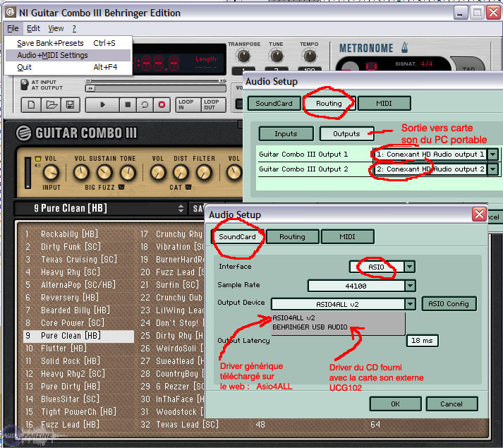
Task: Click the Save floppy disk icon
Action: pyautogui.click(x=70, y=104)
